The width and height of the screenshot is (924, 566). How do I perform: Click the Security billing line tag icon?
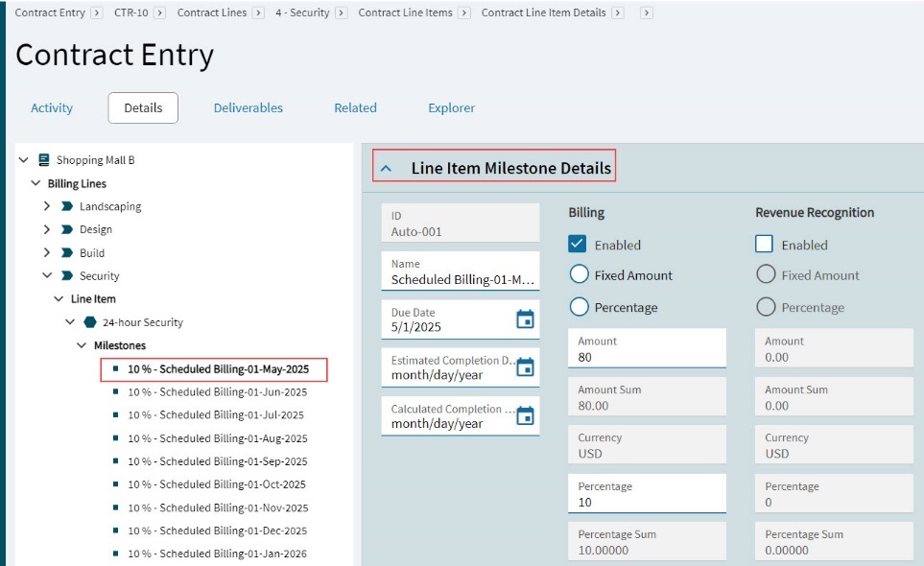tap(67, 275)
